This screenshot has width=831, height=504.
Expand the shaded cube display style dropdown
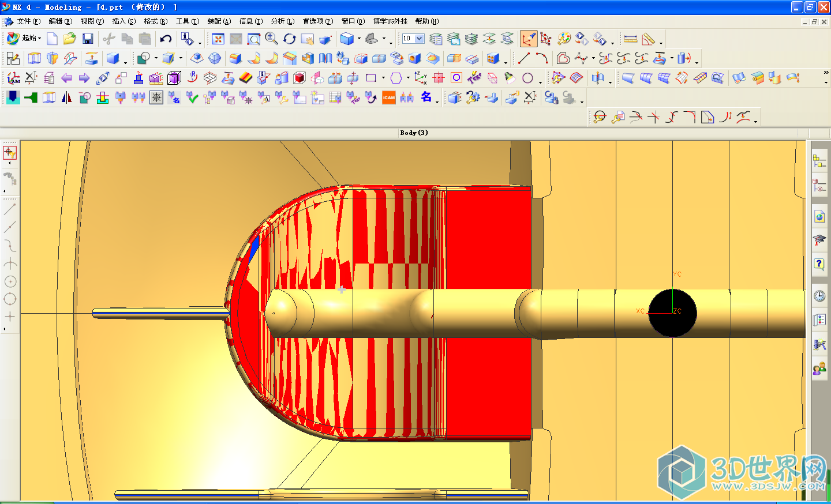pos(359,39)
